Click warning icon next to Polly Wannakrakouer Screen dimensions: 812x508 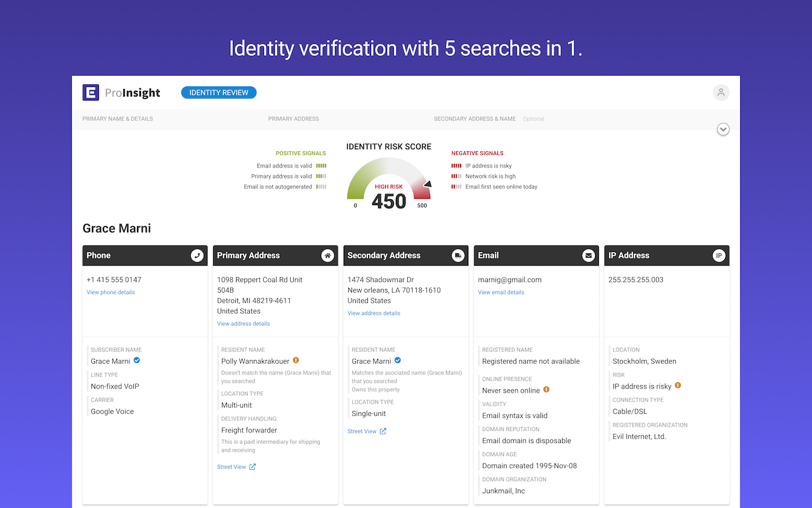tap(296, 361)
